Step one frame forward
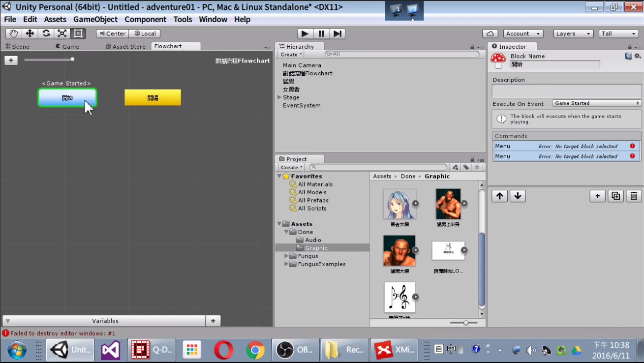The height and width of the screenshot is (363, 644). tap(337, 33)
